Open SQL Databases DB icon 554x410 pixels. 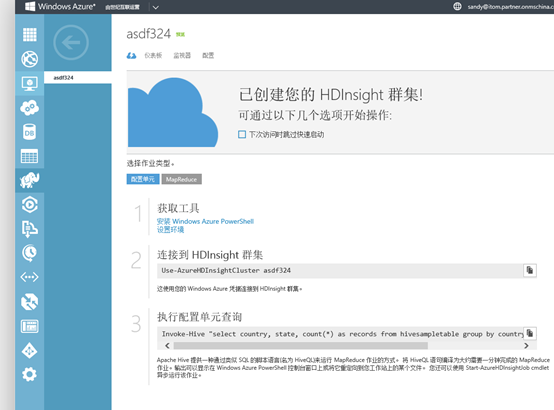(30, 132)
